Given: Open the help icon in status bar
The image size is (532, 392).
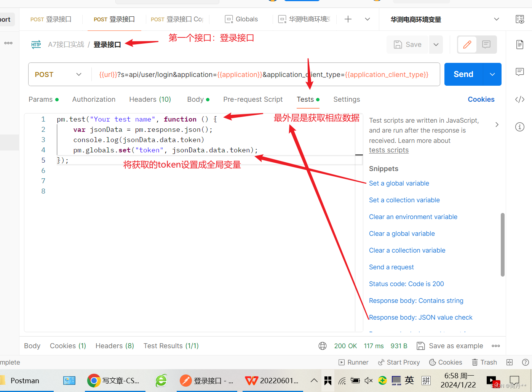Looking at the screenshot, I should pos(526,362).
